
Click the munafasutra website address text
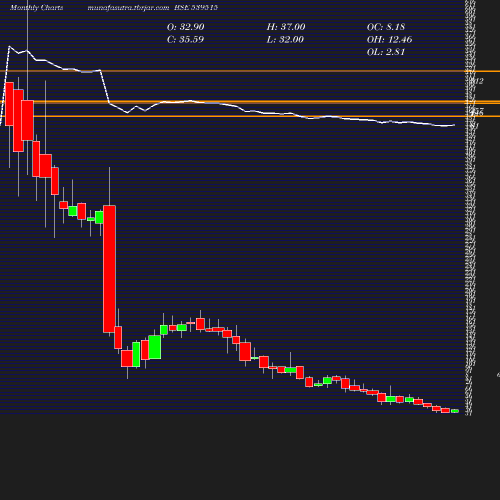[x=128, y=8]
